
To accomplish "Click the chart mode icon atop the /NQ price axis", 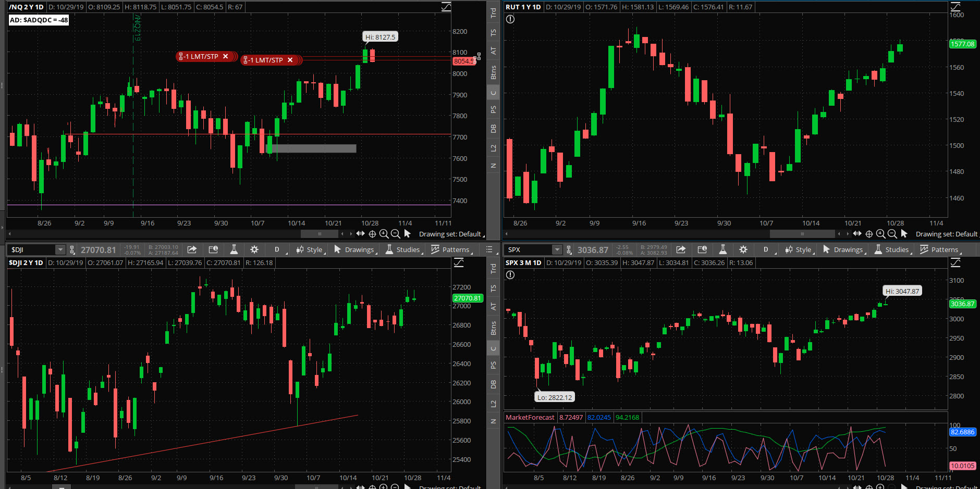I will point(446,7).
